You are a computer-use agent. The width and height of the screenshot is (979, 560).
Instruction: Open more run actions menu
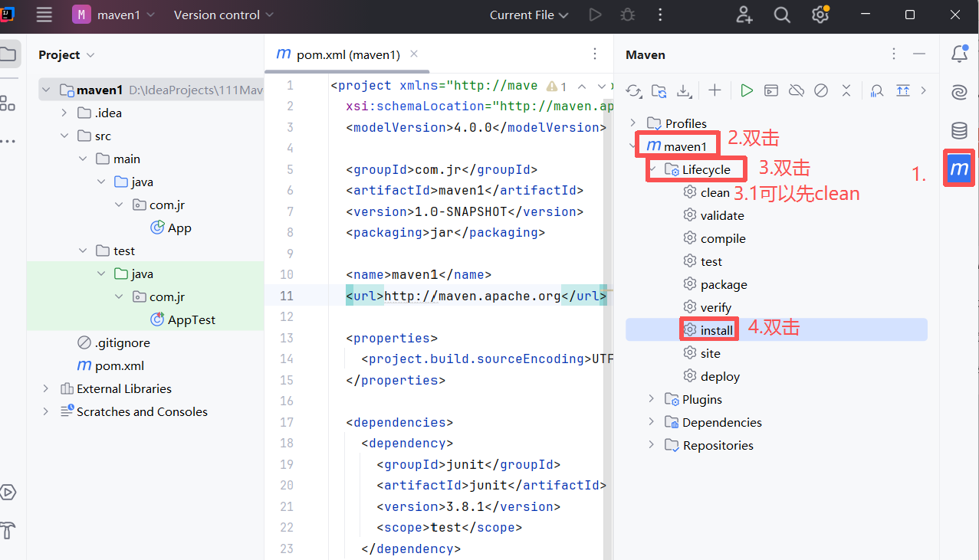pos(660,15)
